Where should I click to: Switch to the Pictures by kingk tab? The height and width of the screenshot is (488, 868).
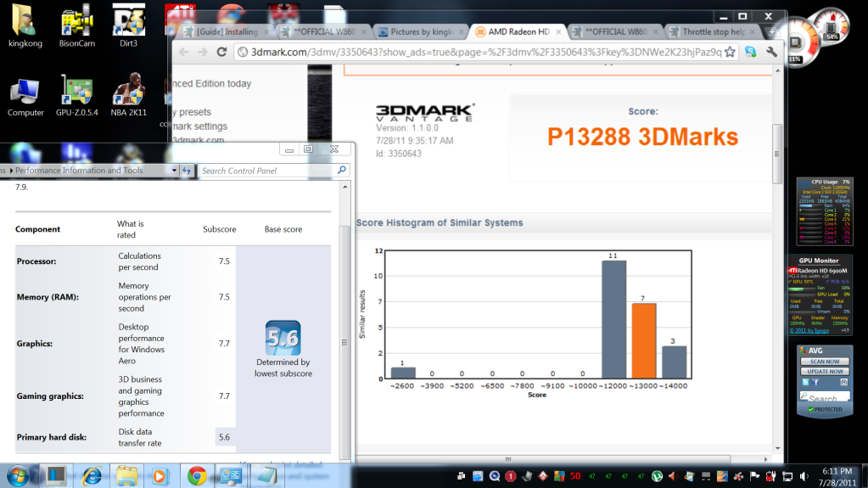point(422,32)
